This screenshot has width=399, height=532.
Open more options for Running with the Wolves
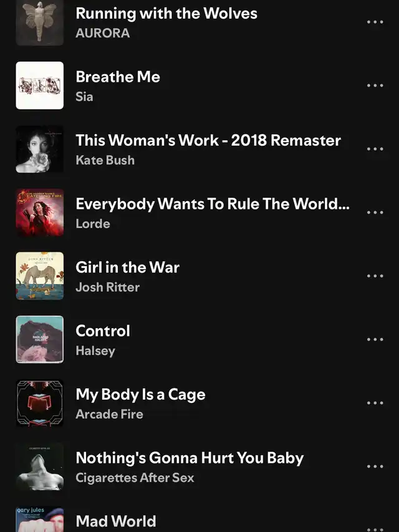point(375,22)
